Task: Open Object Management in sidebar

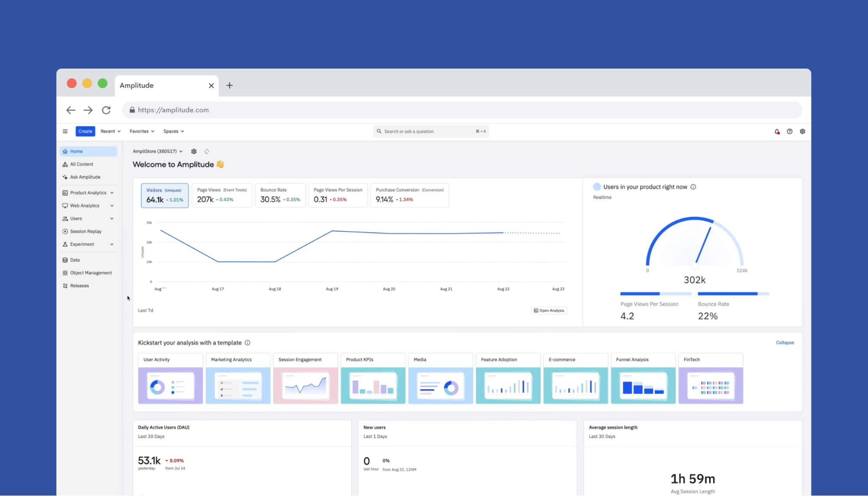Action: (90, 273)
